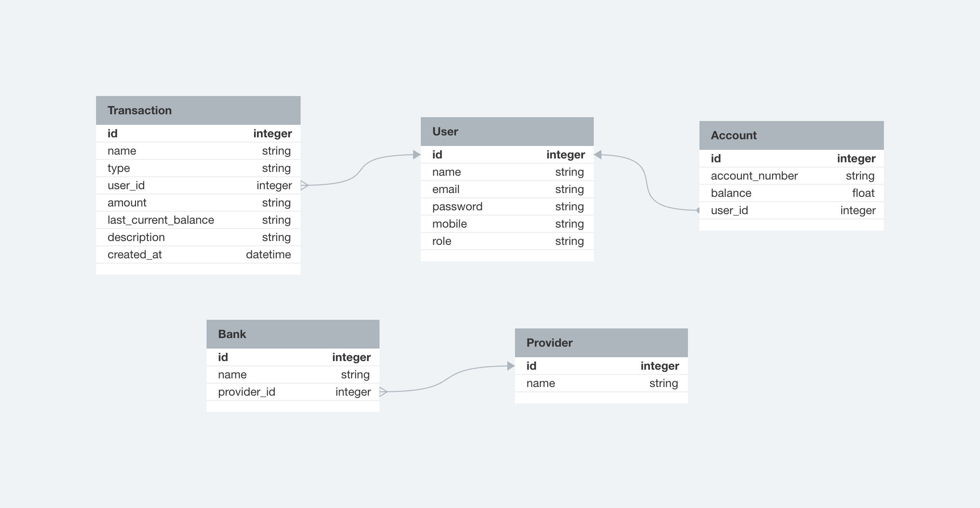Viewport: 980px width, 508px height.
Task: Select the Account table header
Action: tap(791, 135)
